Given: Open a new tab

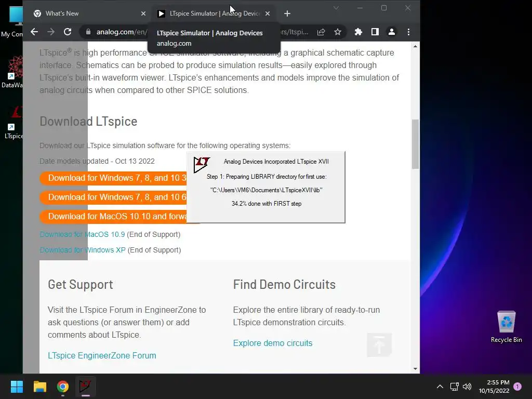Looking at the screenshot, I should [287, 14].
